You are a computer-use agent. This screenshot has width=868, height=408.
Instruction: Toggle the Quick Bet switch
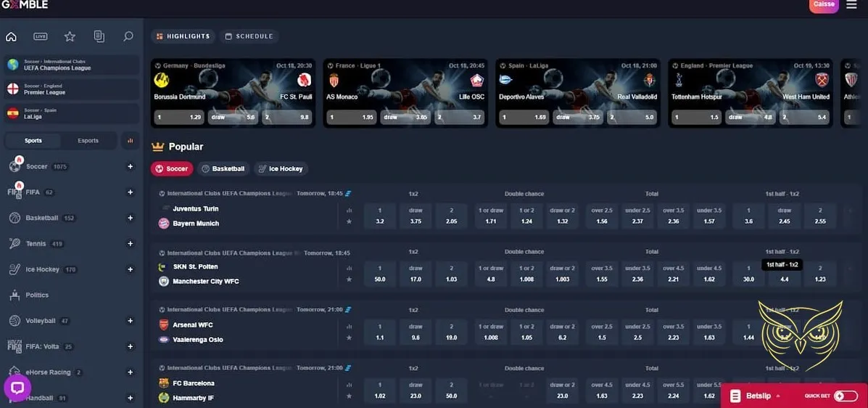[845, 396]
